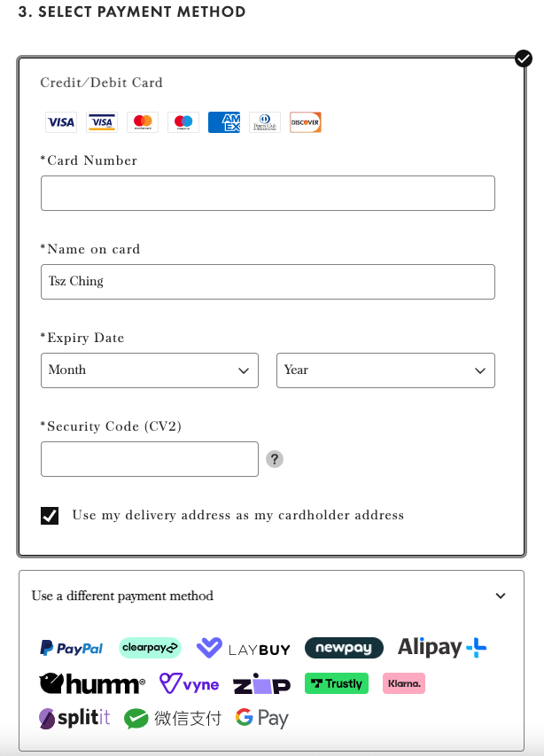Click the Card Number field

268,193
